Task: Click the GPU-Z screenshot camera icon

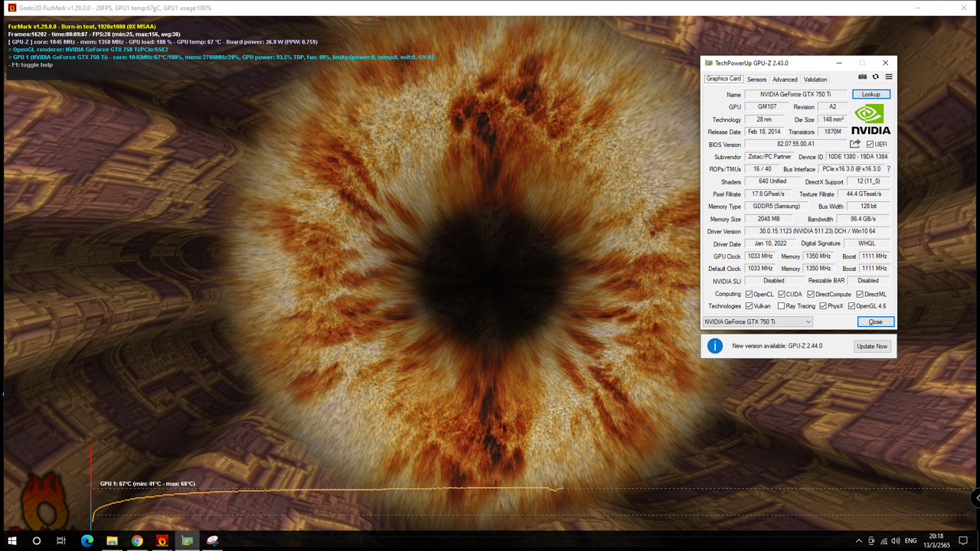Action: pos(862,77)
